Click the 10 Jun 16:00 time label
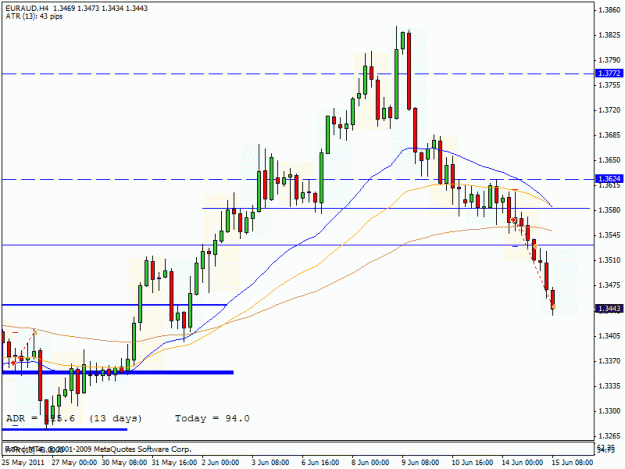The width and height of the screenshot is (625, 469). (472, 462)
